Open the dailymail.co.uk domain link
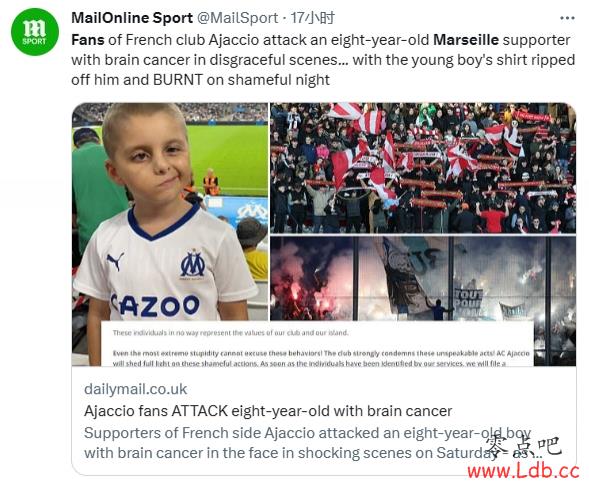 (x=136, y=389)
